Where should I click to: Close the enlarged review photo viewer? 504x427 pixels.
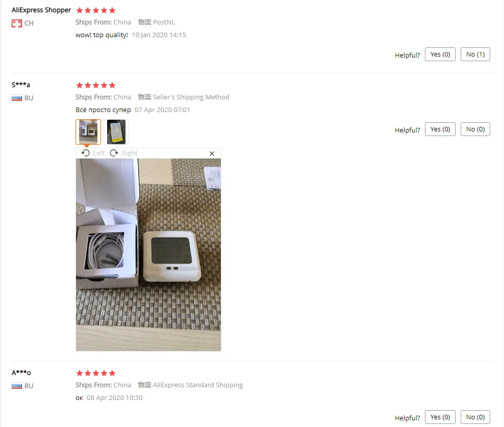tap(212, 153)
